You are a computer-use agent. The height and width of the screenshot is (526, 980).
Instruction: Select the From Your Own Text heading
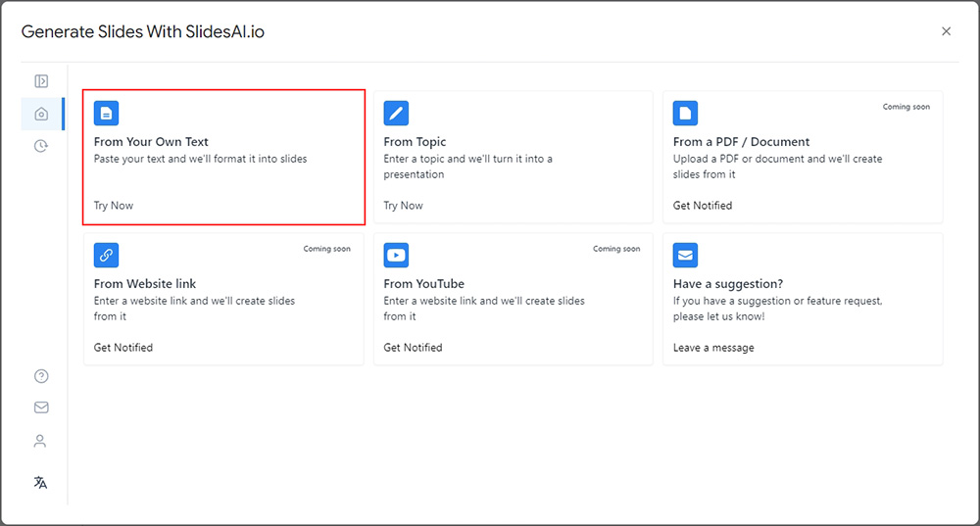pyautogui.click(x=151, y=142)
